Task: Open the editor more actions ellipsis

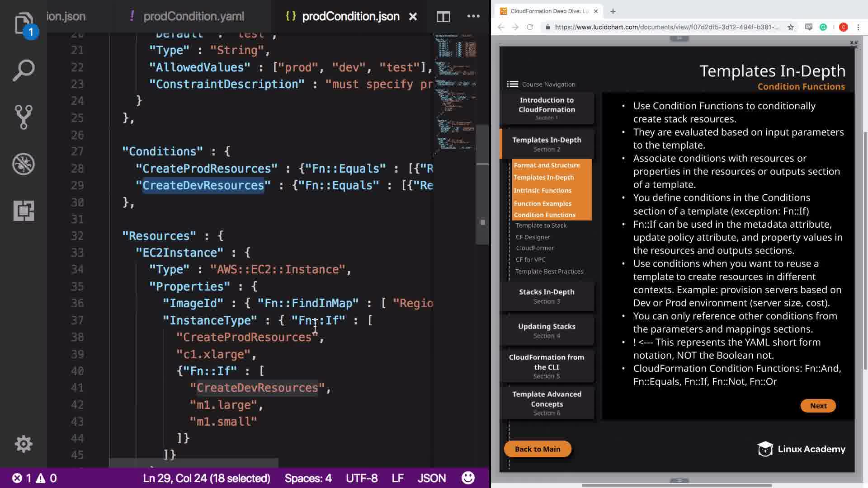Action: [473, 16]
